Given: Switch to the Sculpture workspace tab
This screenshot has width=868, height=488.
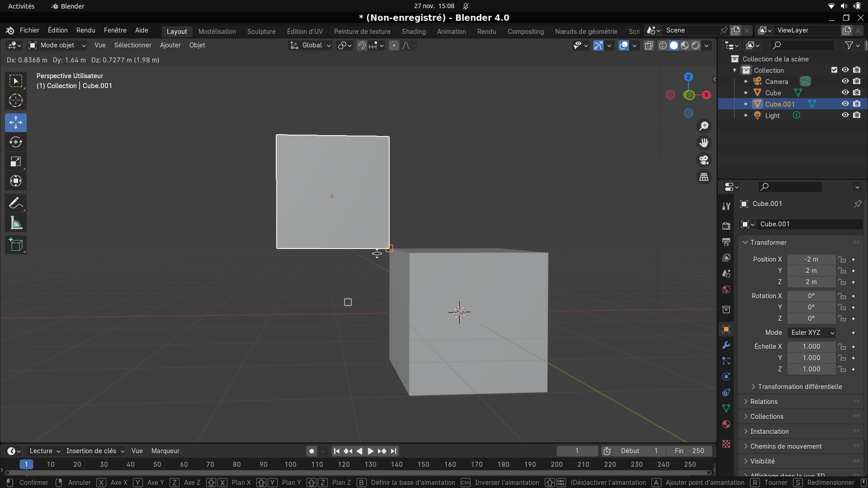Looking at the screenshot, I should (261, 32).
